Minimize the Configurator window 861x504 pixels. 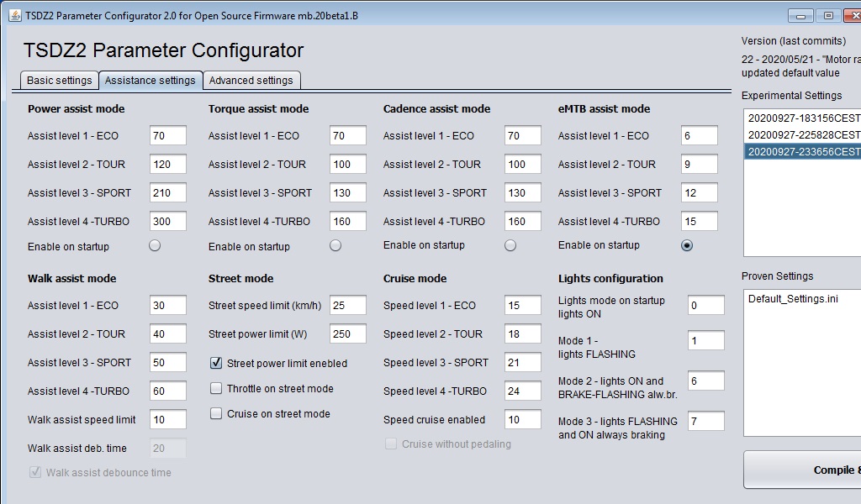click(800, 16)
